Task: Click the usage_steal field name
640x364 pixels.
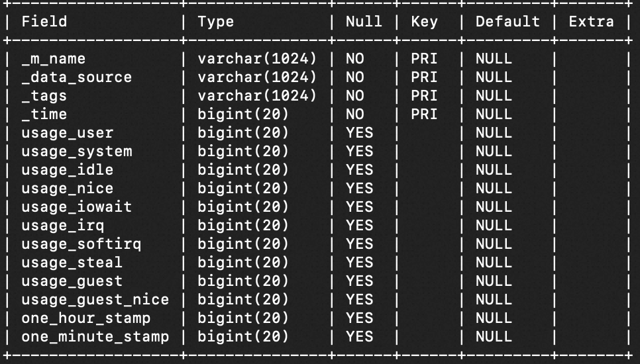Action: click(72, 262)
